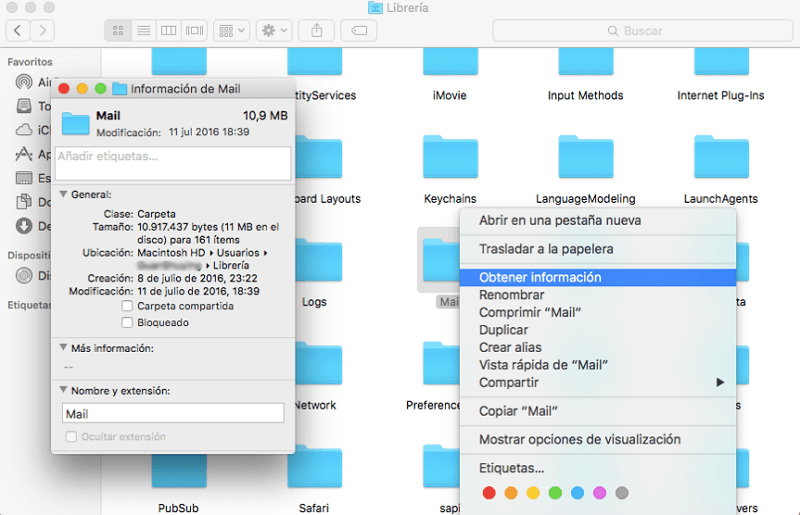
Task: Switch to list view in toolbar
Action: [143, 31]
